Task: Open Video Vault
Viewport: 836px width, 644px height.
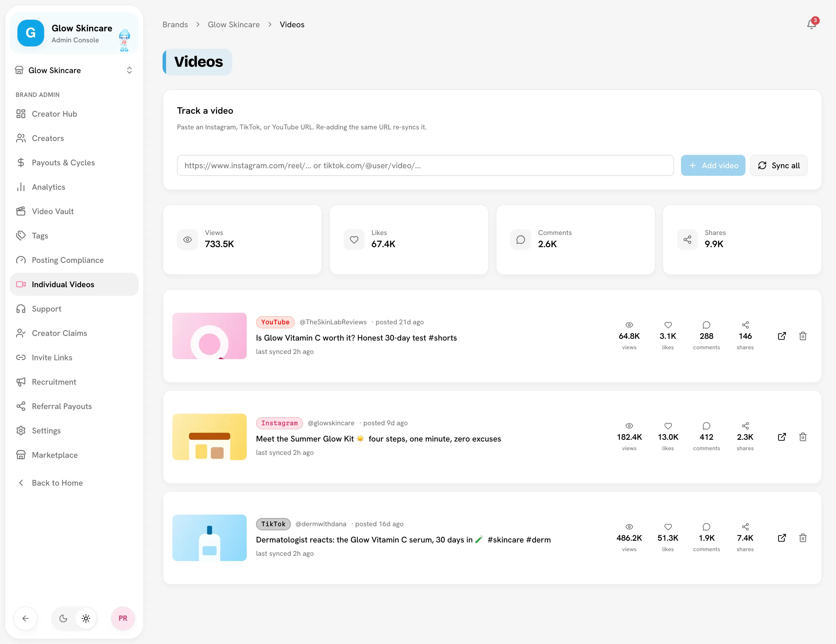Action: click(74, 211)
